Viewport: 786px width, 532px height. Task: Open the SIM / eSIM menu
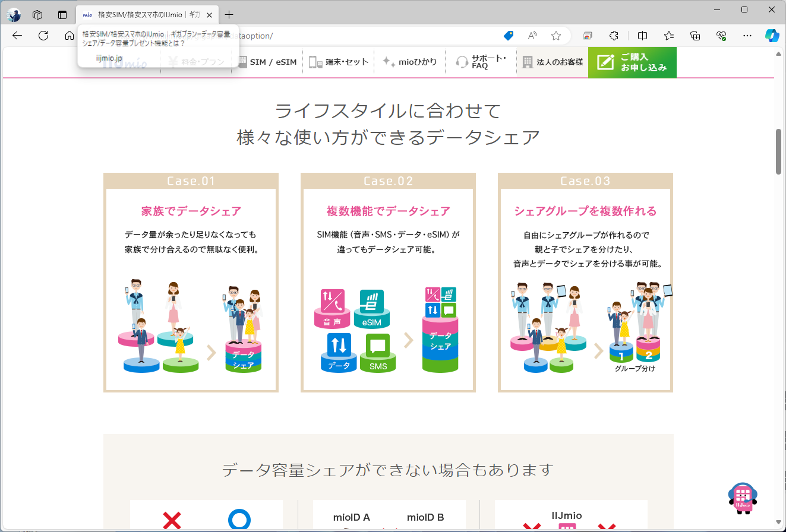pyautogui.click(x=267, y=62)
